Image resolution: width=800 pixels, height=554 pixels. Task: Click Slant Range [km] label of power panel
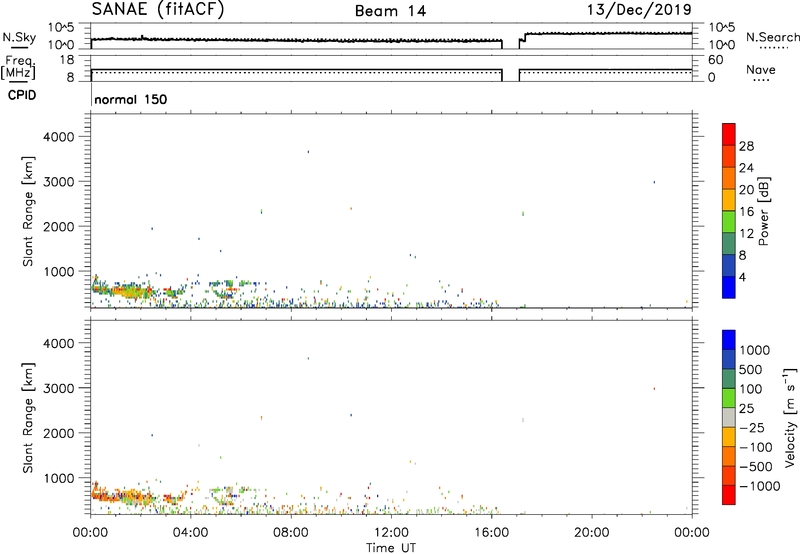coord(28,211)
